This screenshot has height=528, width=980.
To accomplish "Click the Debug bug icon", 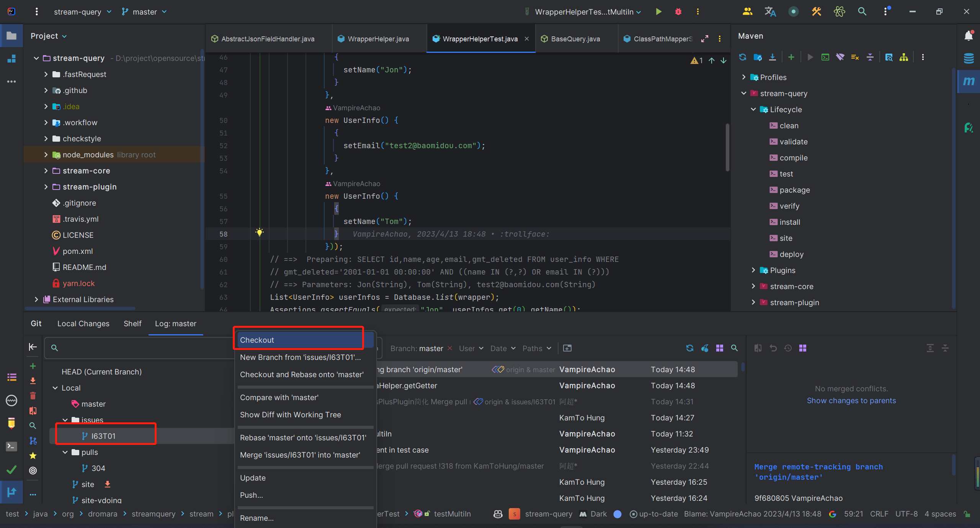I will [x=678, y=12].
